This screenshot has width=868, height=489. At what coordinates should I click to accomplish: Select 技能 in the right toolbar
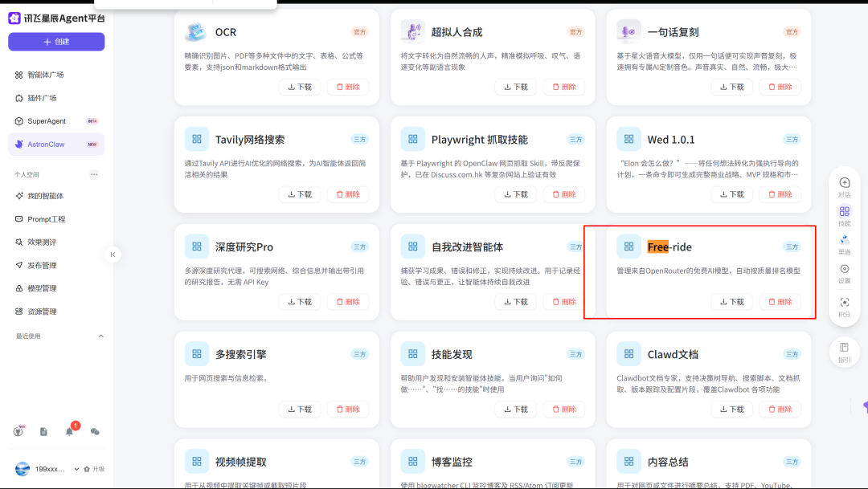tap(844, 216)
